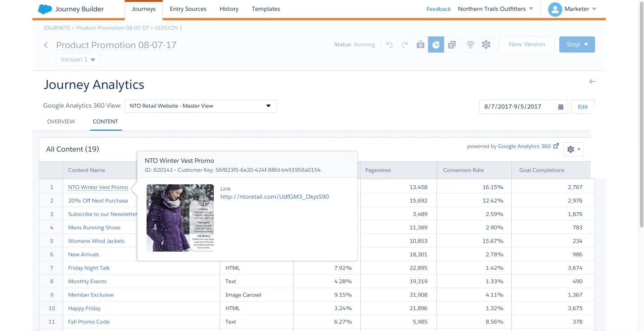This screenshot has height=331, width=644.
Task: Click the redo arrow icon
Action: pyautogui.click(x=405, y=44)
